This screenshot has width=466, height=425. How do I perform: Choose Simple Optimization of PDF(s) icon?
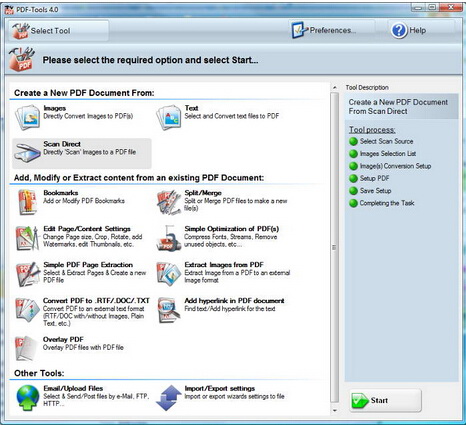pos(169,238)
